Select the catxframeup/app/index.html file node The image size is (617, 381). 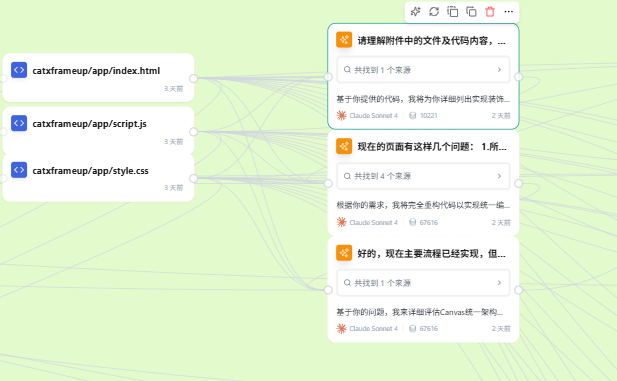click(x=98, y=78)
